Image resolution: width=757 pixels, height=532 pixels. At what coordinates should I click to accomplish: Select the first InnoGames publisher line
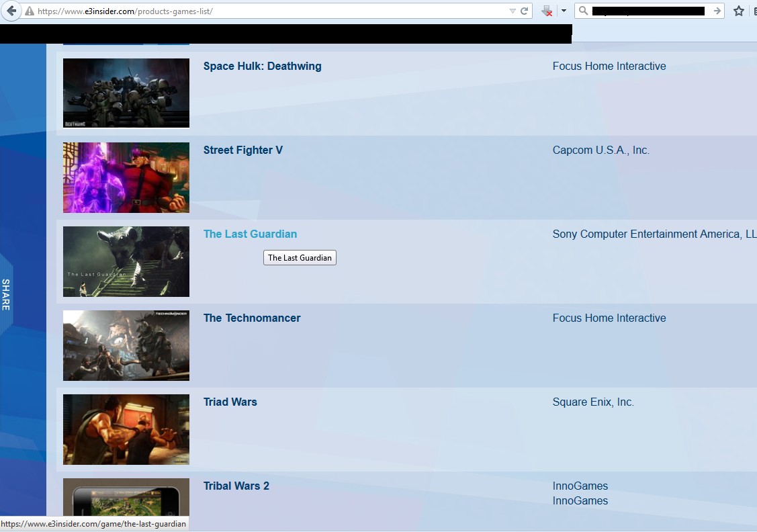tap(580, 486)
